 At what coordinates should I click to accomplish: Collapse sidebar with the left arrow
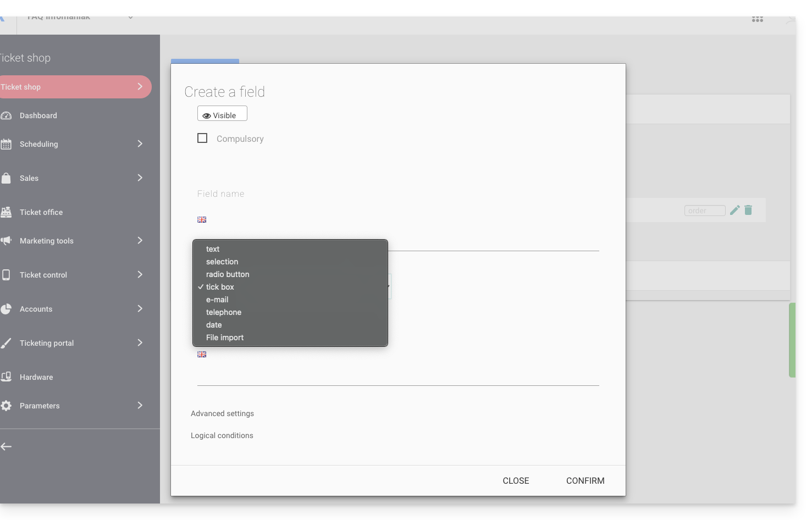coord(7,447)
